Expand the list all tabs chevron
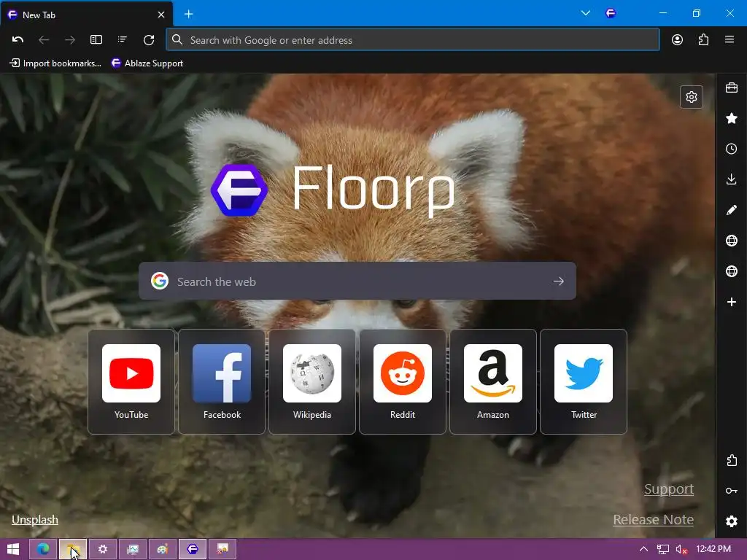 click(x=586, y=13)
